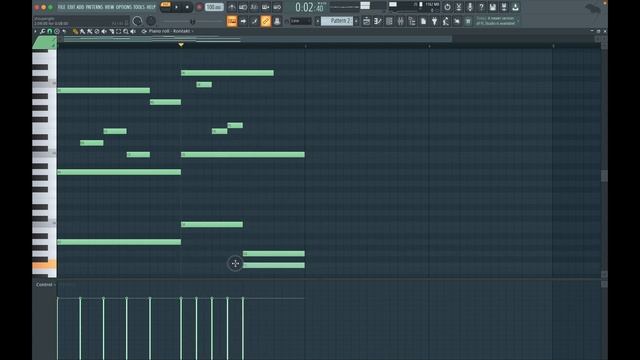
Task: Open the ADD menu
Action: tap(80, 7)
